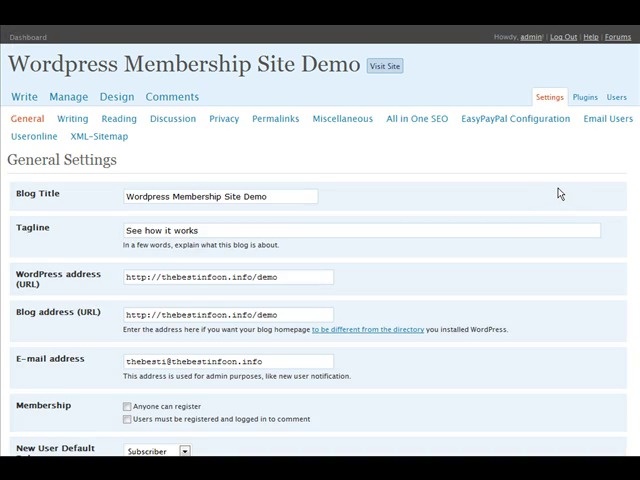Open the Dashboard link
This screenshot has width=640, height=480.
click(x=28, y=37)
